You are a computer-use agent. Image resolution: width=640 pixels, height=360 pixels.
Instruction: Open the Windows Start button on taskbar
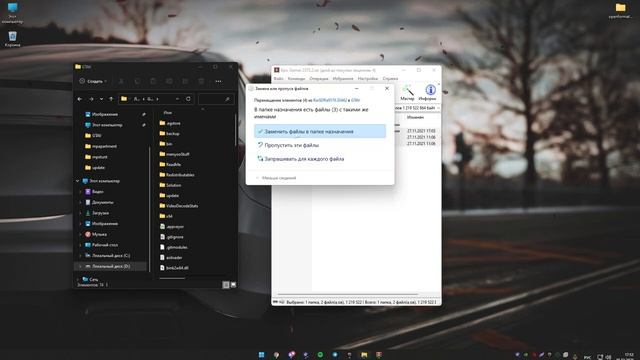click(261, 355)
